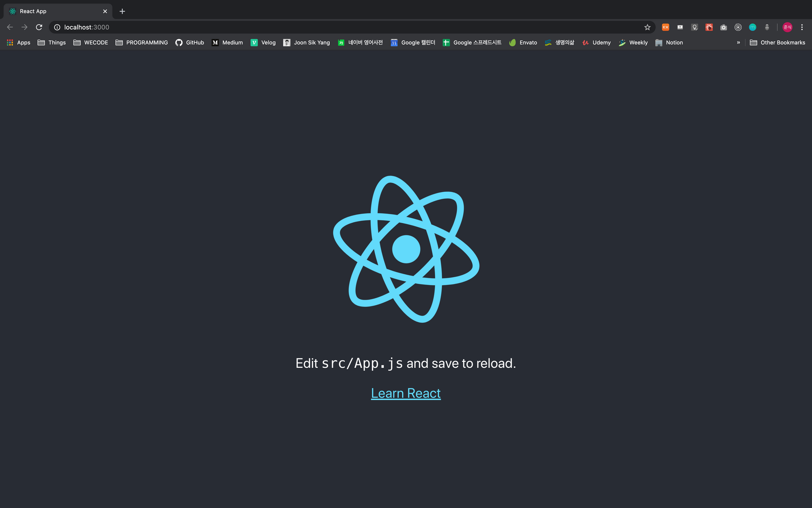Open the React DevTools atom extension icon
The height and width of the screenshot is (508, 812).
709,27
